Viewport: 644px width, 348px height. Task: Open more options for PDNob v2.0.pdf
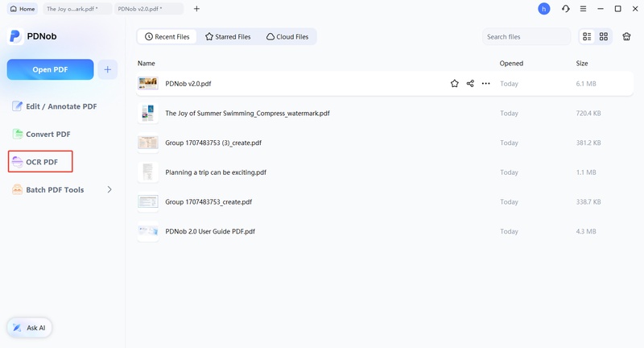pos(485,83)
